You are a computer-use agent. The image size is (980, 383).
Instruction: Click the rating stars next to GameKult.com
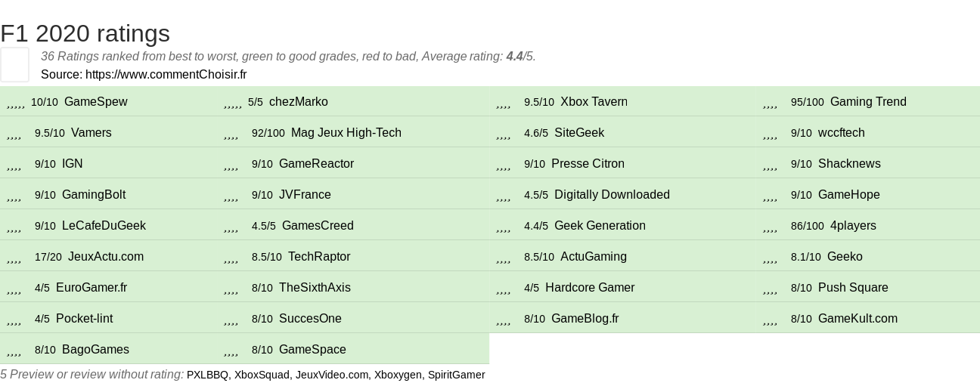coord(771,320)
